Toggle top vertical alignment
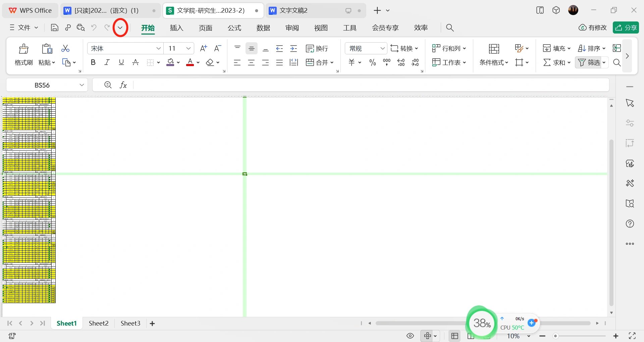This screenshot has width=644, height=342. coord(237,49)
